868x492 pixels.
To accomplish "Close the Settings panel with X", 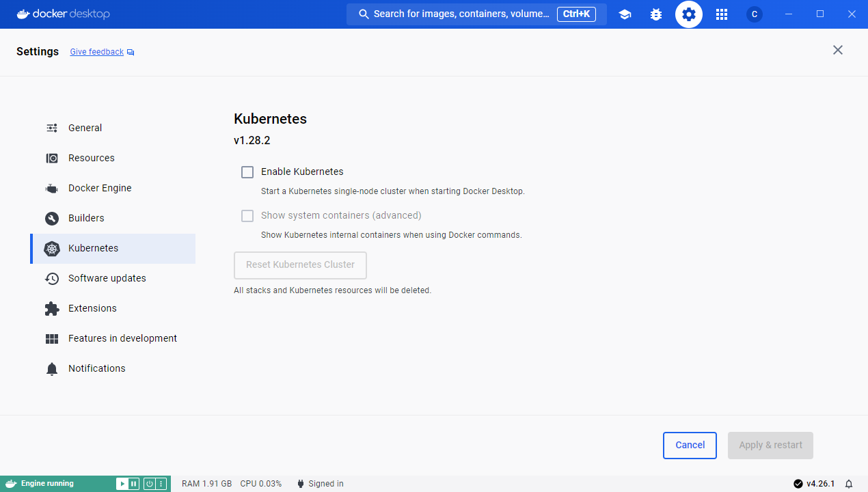I will click(838, 50).
